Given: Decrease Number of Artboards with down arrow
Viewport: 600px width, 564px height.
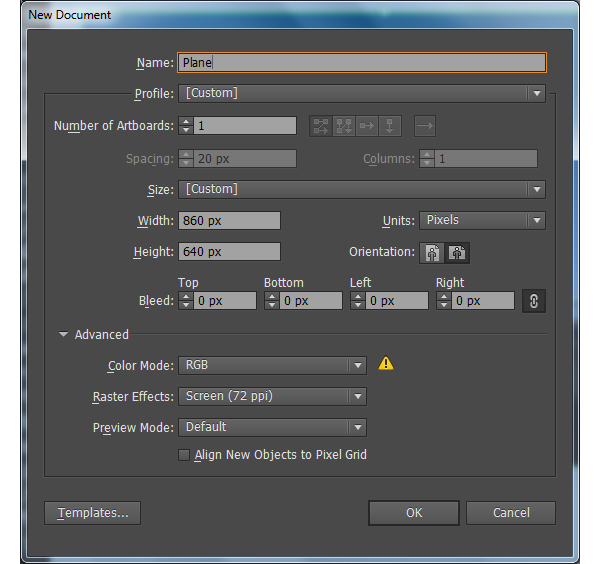Looking at the screenshot, I should point(186,130).
